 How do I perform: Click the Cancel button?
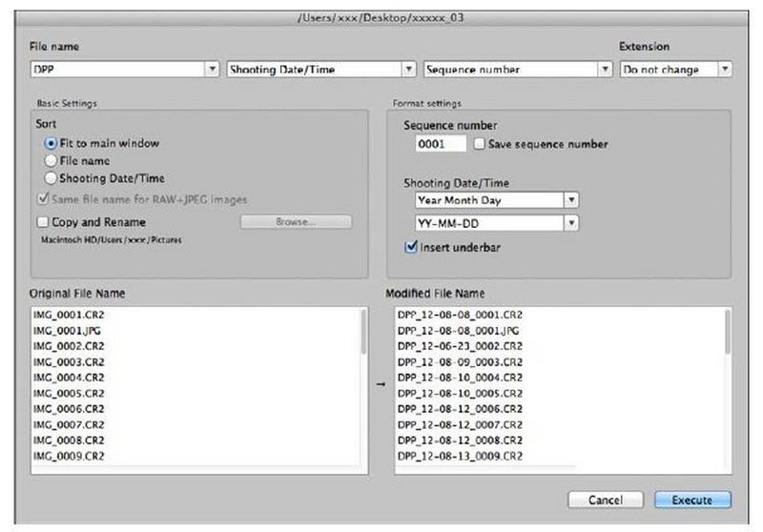pos(605,500)
